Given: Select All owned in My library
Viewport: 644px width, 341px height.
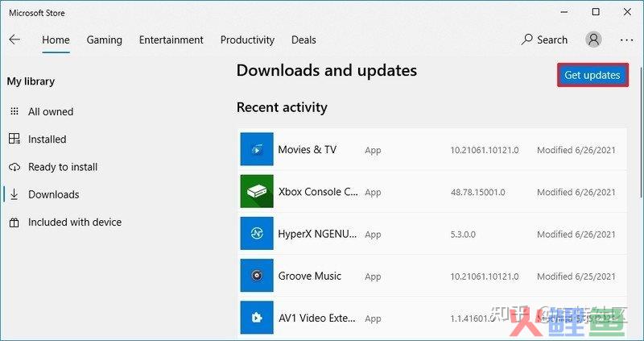Looking at the screenshot, I should (x=51, y=111).
